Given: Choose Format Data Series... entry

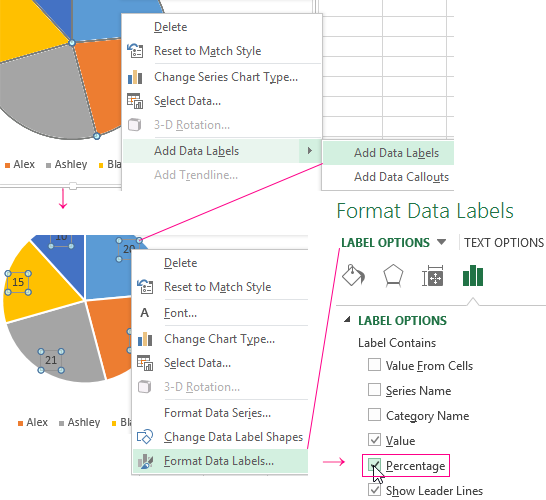Looking at the screenshot, I should [x=217, y=413].
